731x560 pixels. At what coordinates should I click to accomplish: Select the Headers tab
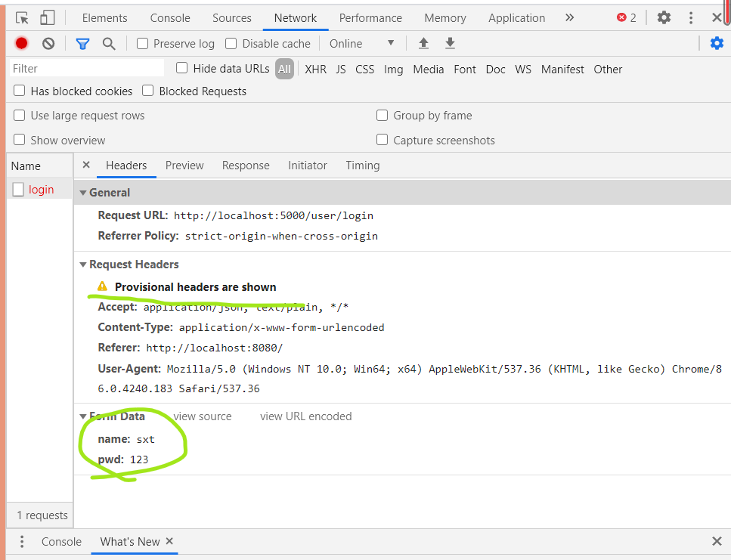tap(126, 166)
